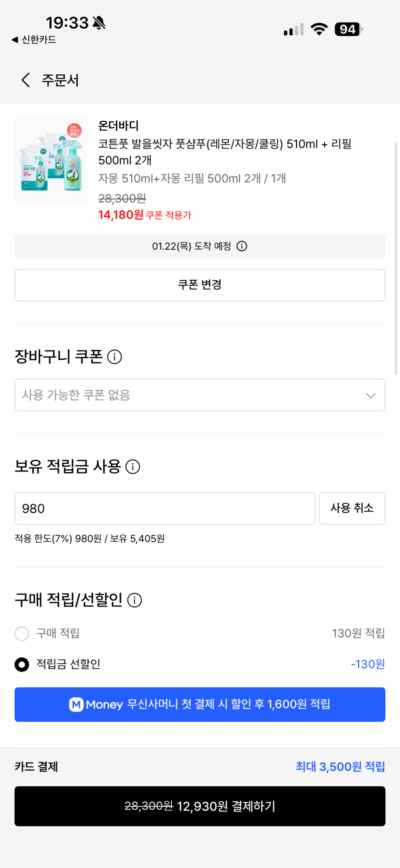Tap the battery indicator in status bar
Image resolution: width=400 pixels, height=868 pixels.
(x=348, y=30)
